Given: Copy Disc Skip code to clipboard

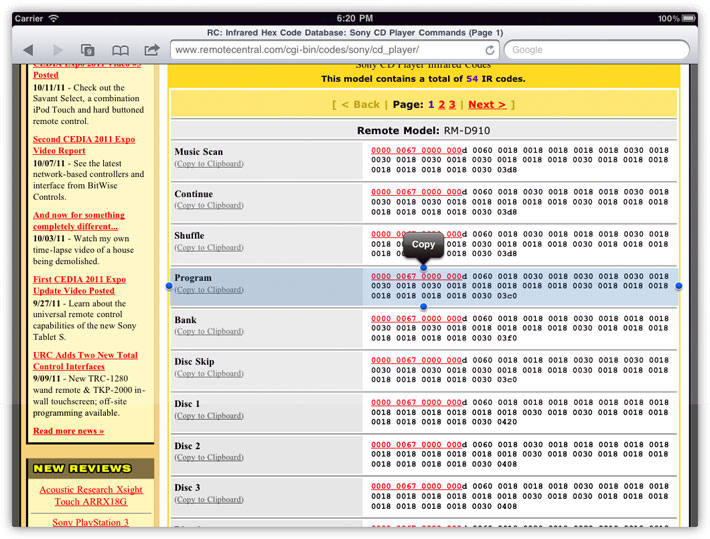Looking at the screenshot, I should click(x=209, y=373).
